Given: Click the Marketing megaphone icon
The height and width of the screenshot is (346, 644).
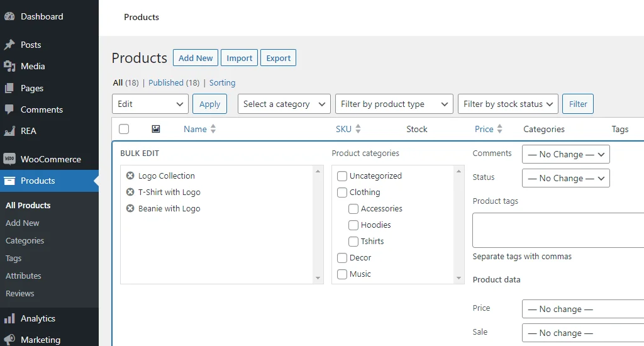Looking at the screenshot, I should [9, 340].
